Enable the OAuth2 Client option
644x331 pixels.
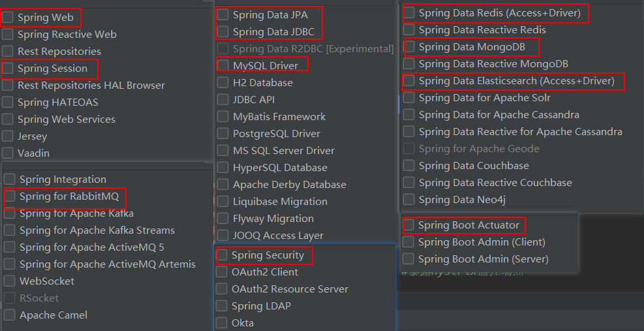222,272
